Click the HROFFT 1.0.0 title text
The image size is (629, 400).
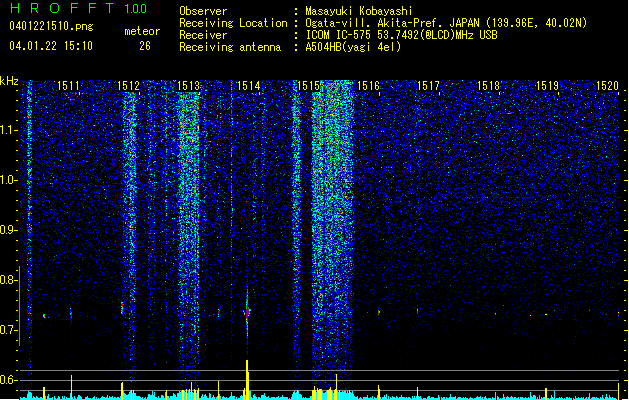pyautogui.click(x=78, y=8)
